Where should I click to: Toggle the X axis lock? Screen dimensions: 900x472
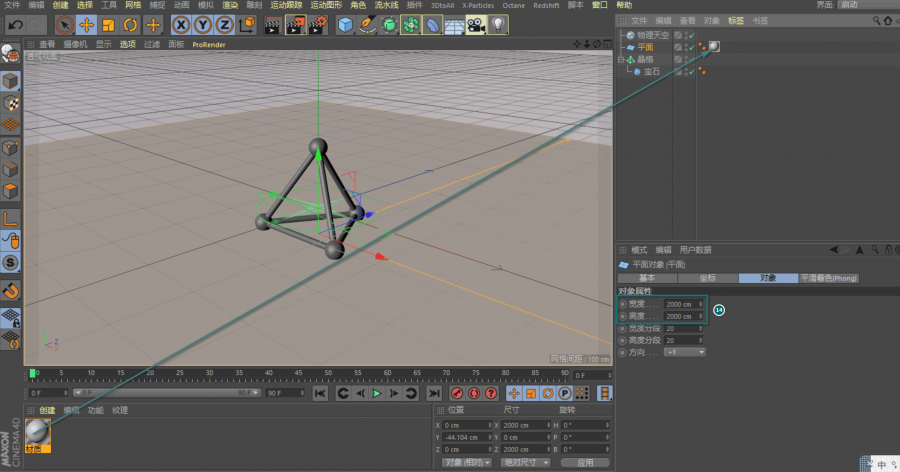[182, 24]
